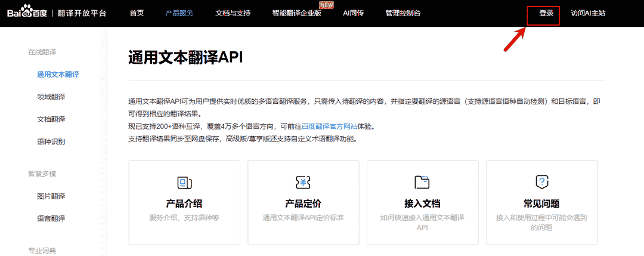The width and height of the screenshot is (644, 256).
Task: Open AI同传 from the top bar
Action: [x=354, y=13]
